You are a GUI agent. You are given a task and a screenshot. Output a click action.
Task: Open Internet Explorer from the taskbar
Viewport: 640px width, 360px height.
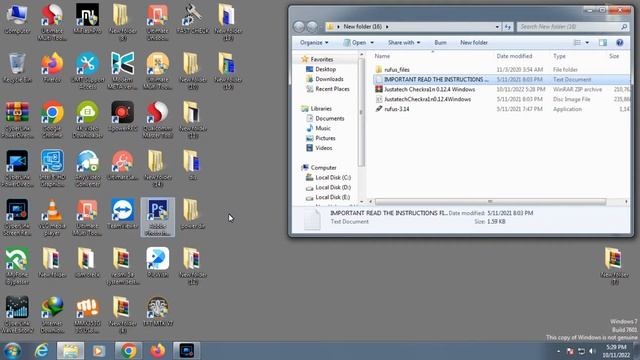pyautogui.click(x=41, y=351)
